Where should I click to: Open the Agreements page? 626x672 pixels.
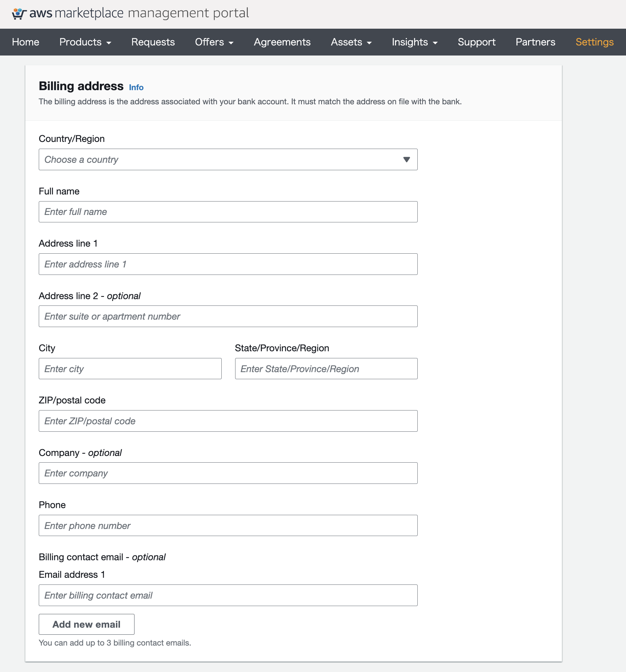tap(282, 42)
